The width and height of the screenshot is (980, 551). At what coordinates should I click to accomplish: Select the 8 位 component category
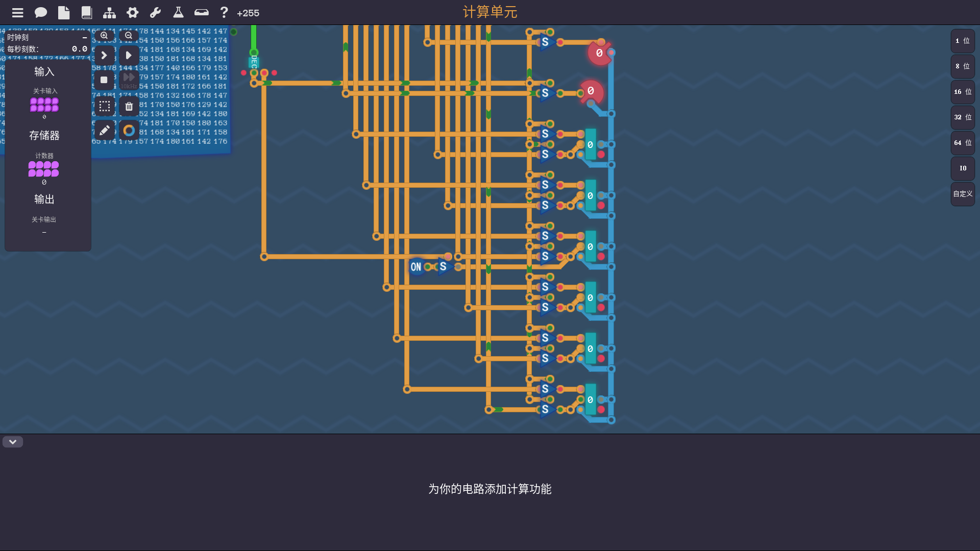tap(963, 66)
